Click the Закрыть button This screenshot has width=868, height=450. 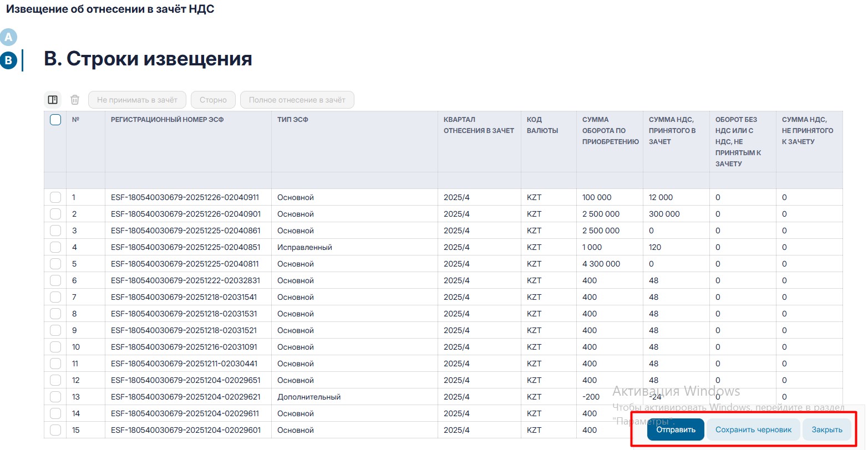(826, 429)
